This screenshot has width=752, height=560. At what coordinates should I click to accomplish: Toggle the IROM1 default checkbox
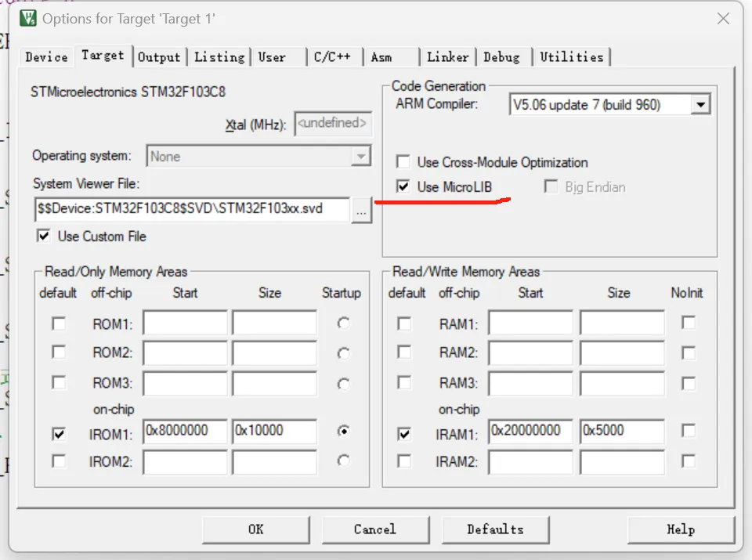coord(59,434)
